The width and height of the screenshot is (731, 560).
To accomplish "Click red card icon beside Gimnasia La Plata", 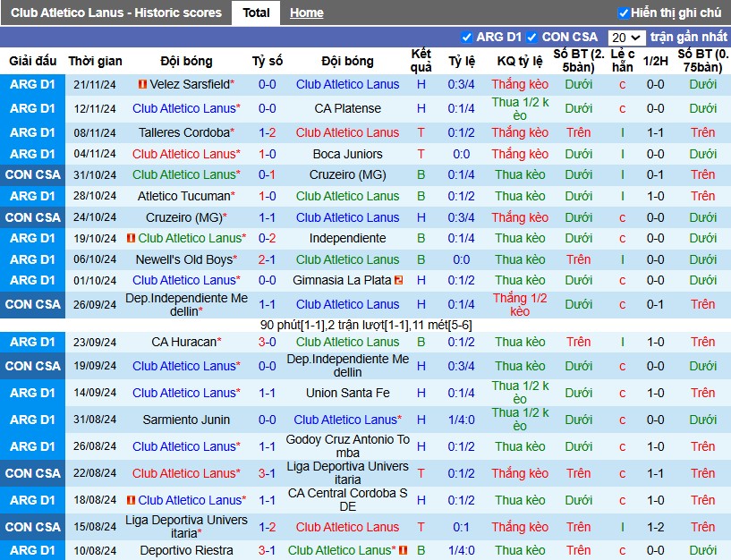I will click(398, 280).
